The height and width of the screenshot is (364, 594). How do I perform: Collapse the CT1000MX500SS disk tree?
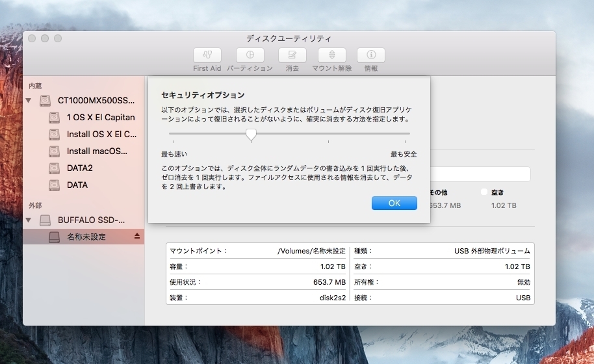pyautogui.click(x=29, y=101)
